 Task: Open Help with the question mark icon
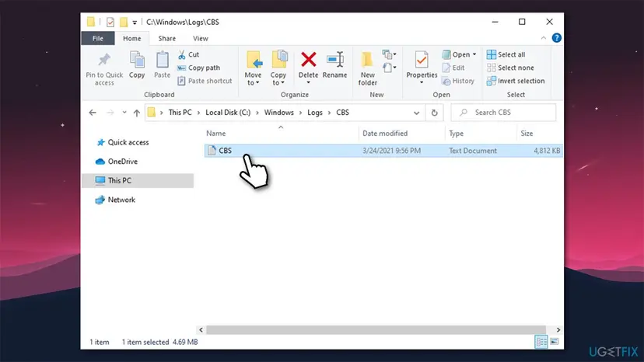(x=557, y=38)
